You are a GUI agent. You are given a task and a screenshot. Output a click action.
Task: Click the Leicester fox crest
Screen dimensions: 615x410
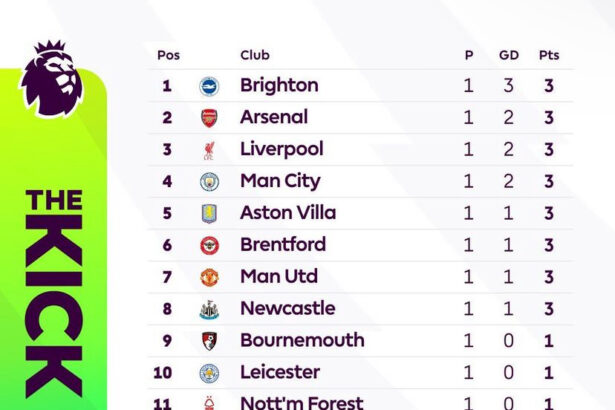[x=209, y=373]
